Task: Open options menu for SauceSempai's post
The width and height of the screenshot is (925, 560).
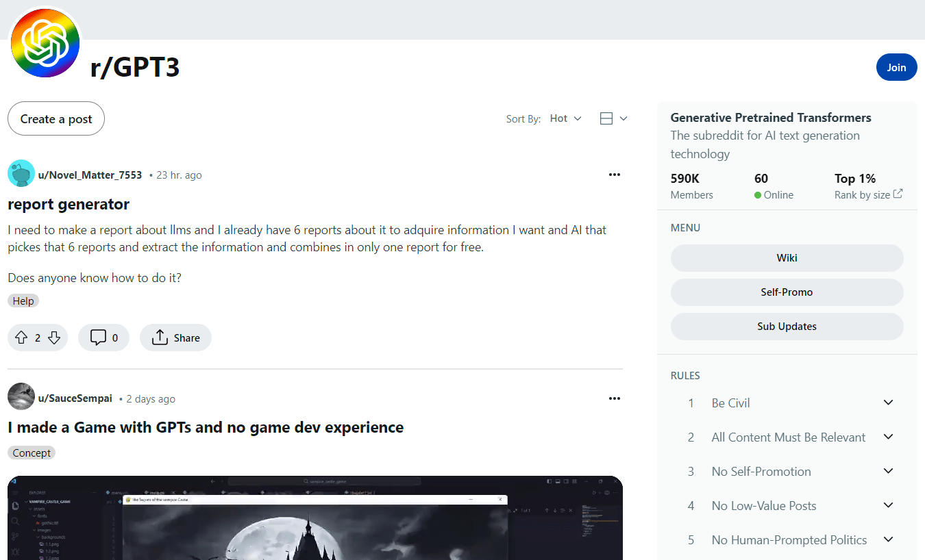Action: click(x=615, y=398)
